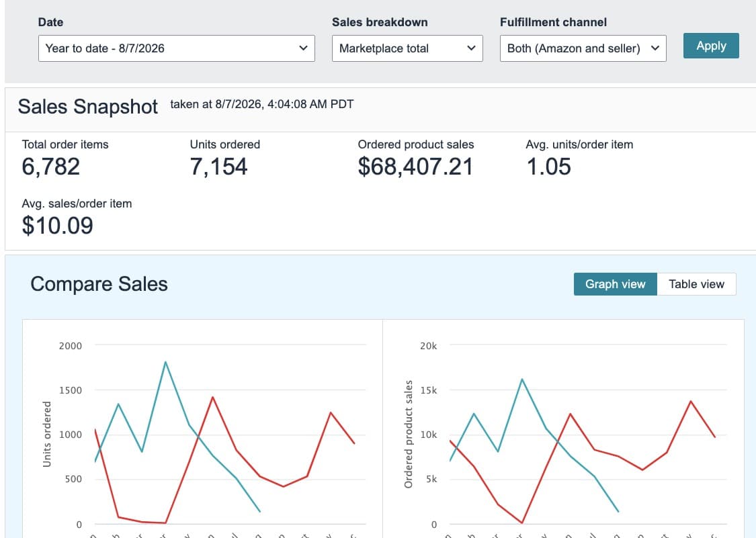Click the 20k tick on sales chart
The width and height of the screenshot is (756, 538).
pyautogui.click(x=429, y=346)
